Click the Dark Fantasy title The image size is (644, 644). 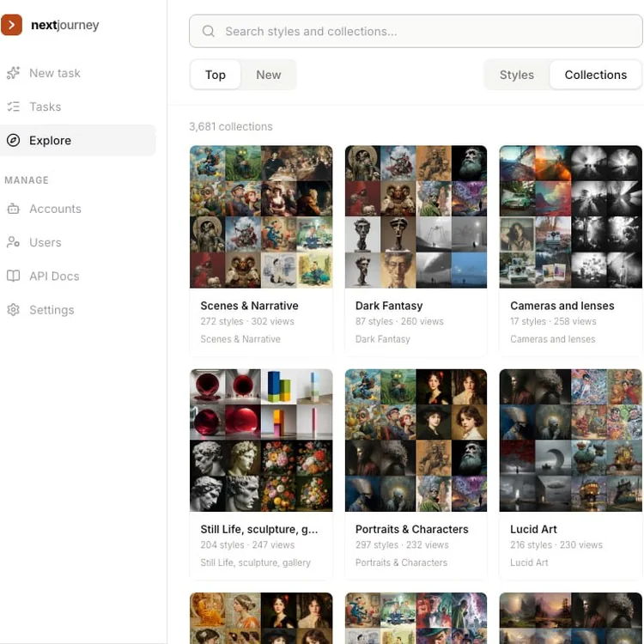pos(389,306)
